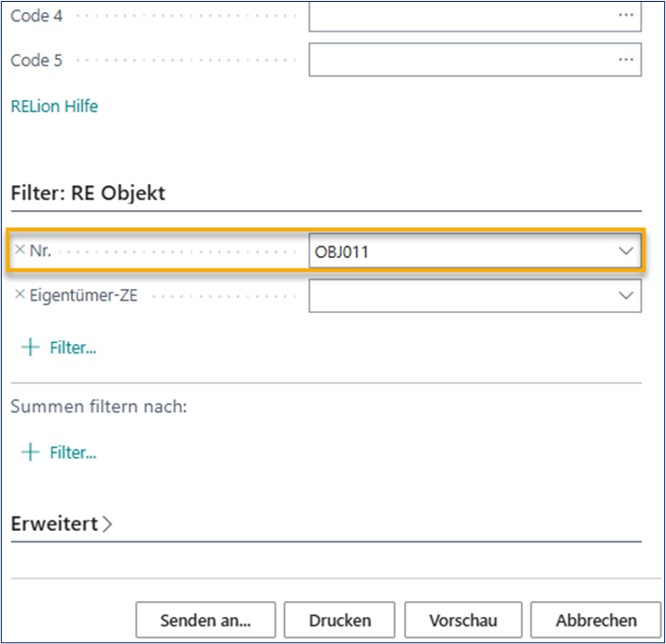Expand the Erweitert section

[x=62, y=524]
